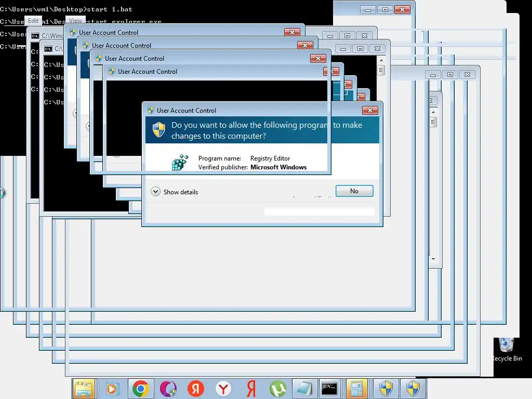Click the Registry Editor cube icon in the UAC dialog
Screen dimensions: 532x399
[x=180, y=162]
